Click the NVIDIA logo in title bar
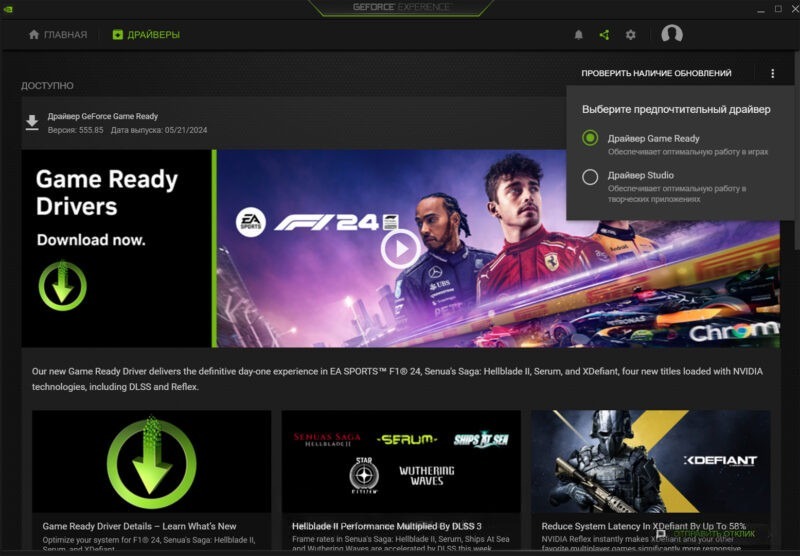 coord(10,8)
